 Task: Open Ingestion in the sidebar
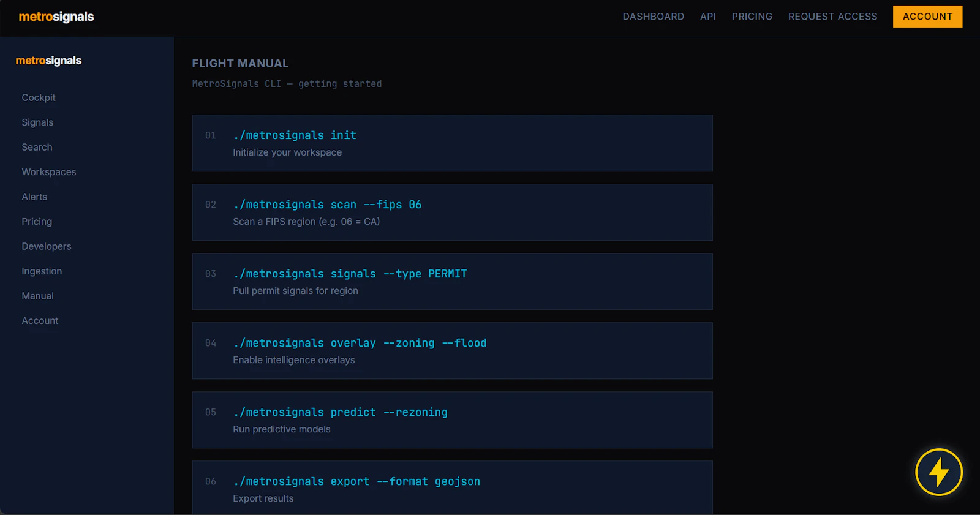point(42,271)
